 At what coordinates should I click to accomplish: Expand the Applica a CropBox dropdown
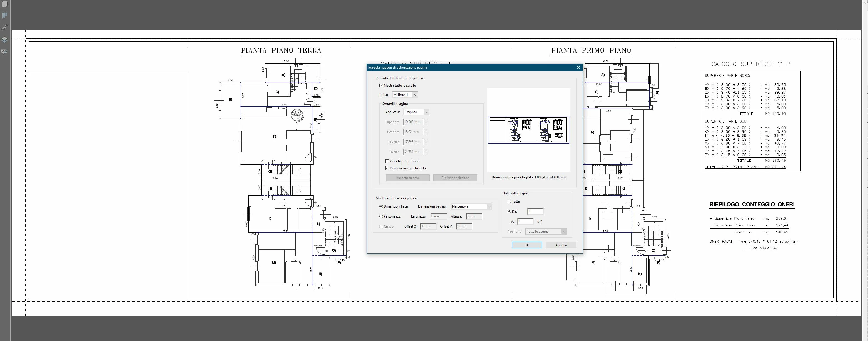tap(416, 112)
